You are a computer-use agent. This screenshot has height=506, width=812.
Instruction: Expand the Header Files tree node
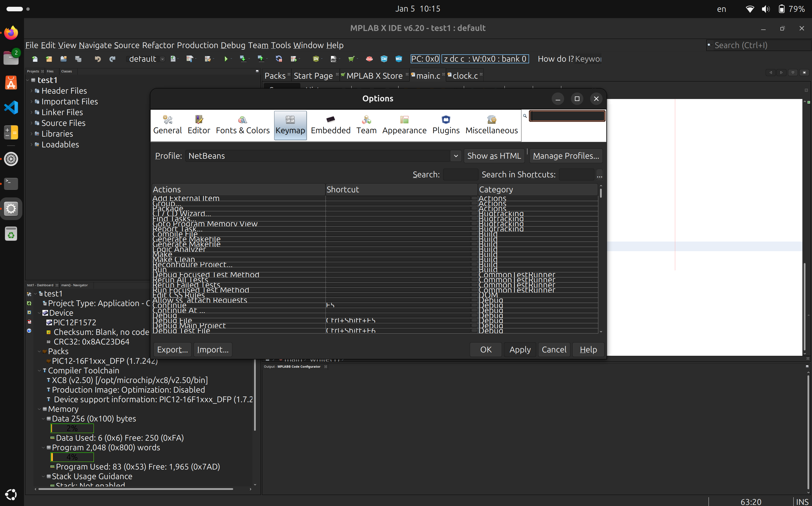(x=31, y=91)
